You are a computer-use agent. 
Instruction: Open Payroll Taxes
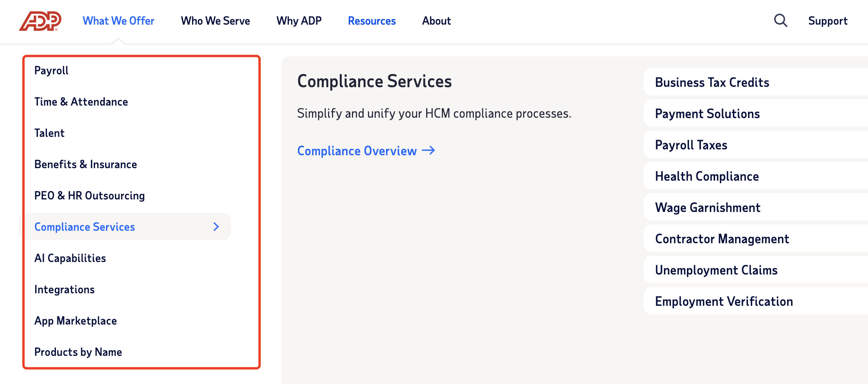tap(755, 145)
